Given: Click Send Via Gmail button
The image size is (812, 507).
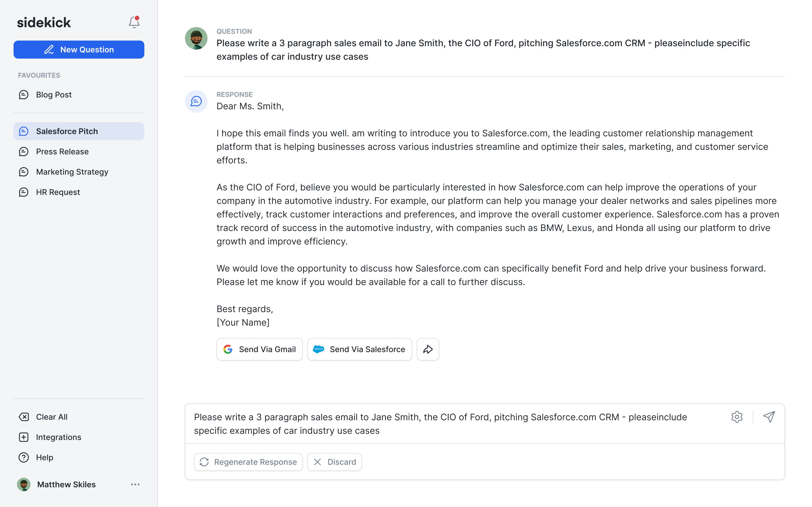Looking at the screenshot, I should [x=259, y=349].
